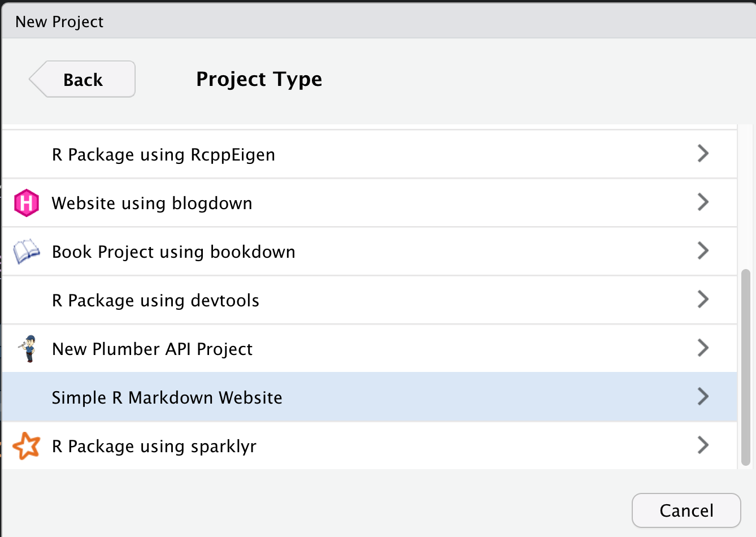Select R Package using RcppEigen
Viewport: 756px width, 537px height.
pos(163,155)
